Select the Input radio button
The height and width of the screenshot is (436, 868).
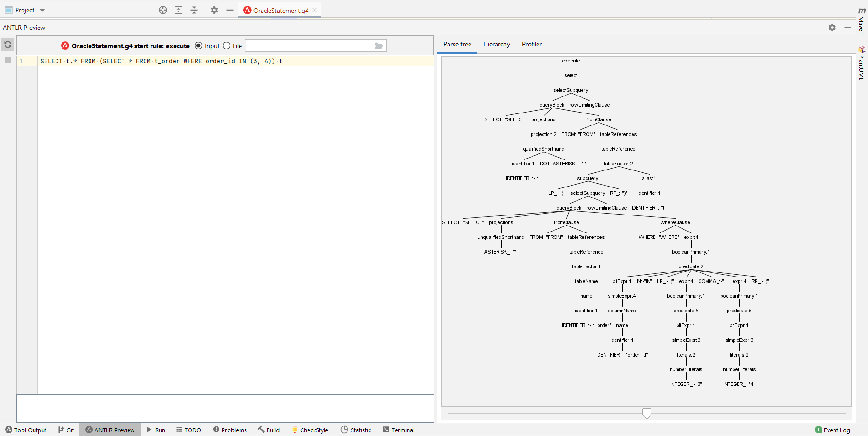(198, 45)
